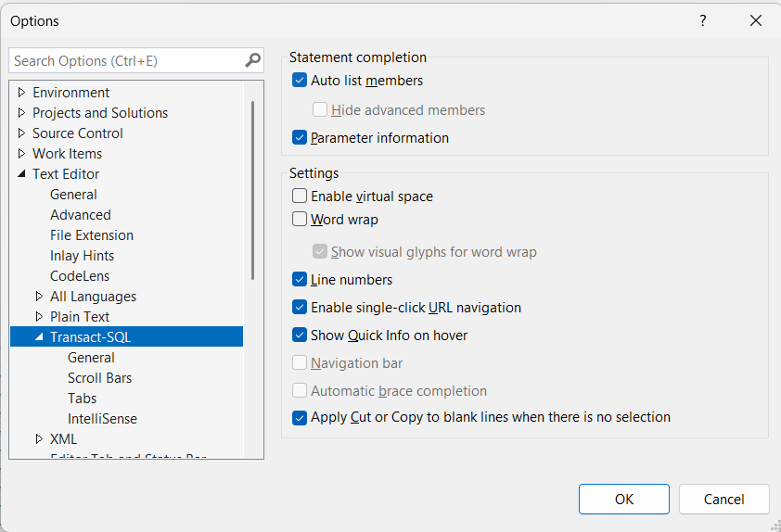The width and height of the screenshot is (781, 532).
Task: Uncheck Show Quick Info on hover
Action: pyautogui.click(x=300, y=335)
